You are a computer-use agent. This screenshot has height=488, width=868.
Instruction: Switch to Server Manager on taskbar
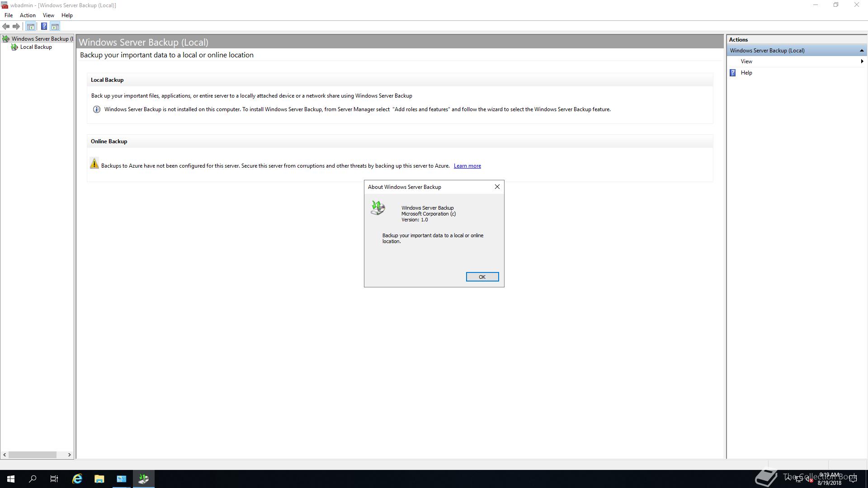pyautogui.click(x=122, y=479)
